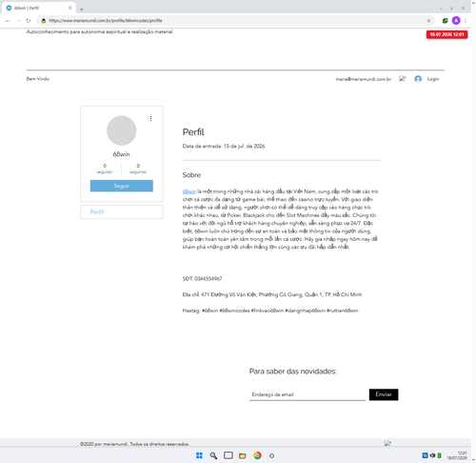Click the Autoconhecimento tagline text
Image resolution: width=476 pixels, height=463 pixels.
[x=100, y=31]
